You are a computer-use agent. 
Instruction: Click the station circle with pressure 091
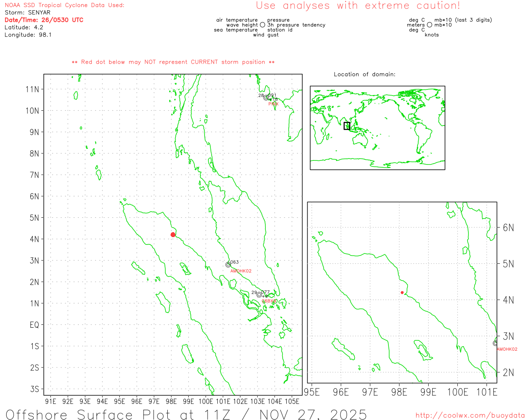point(266,98)
